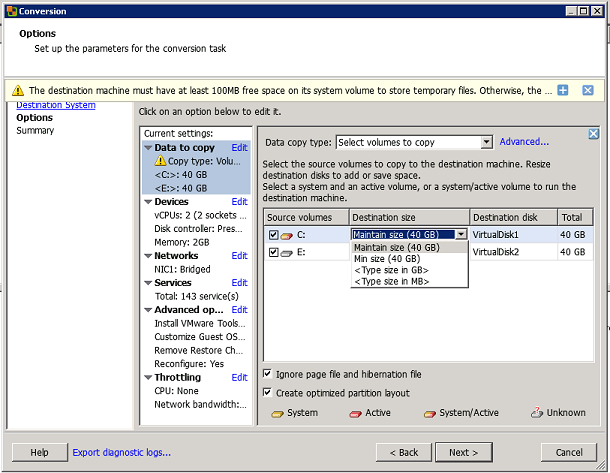Click the Unknown legend icon
The image size is (610, 473).
[x=537, y=413]
